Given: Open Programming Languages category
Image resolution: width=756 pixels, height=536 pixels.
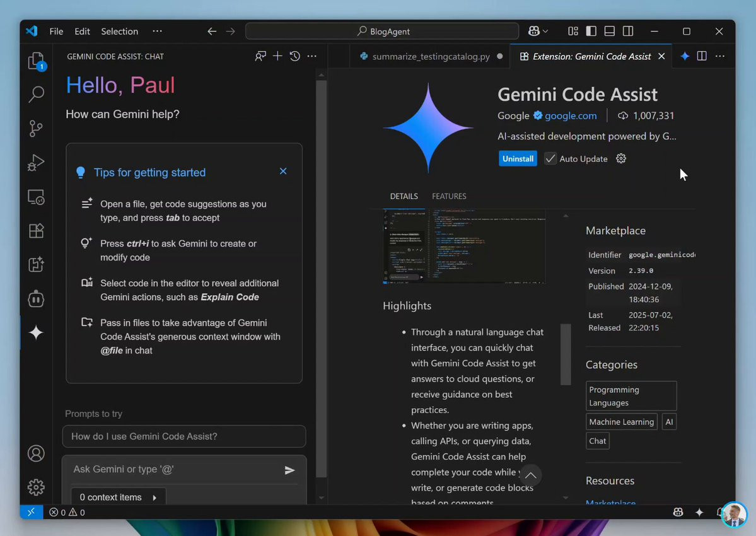Looking at the screenshot, I should click(631, 396).
